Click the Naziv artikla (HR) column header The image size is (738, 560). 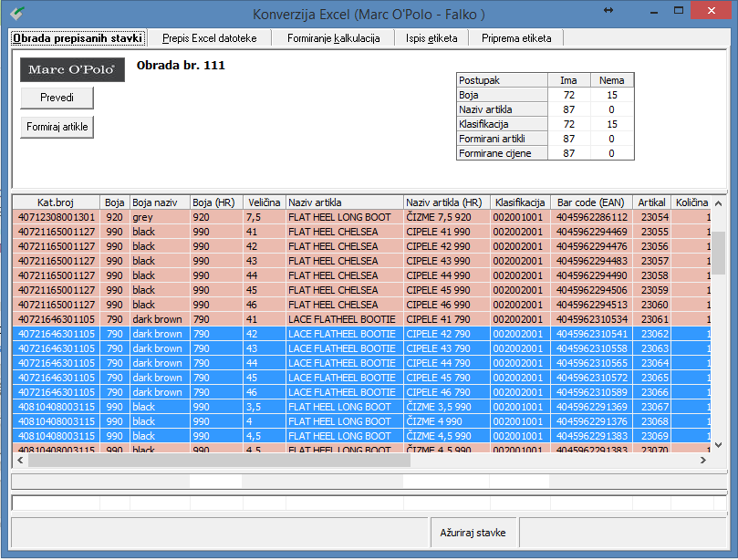447,202
